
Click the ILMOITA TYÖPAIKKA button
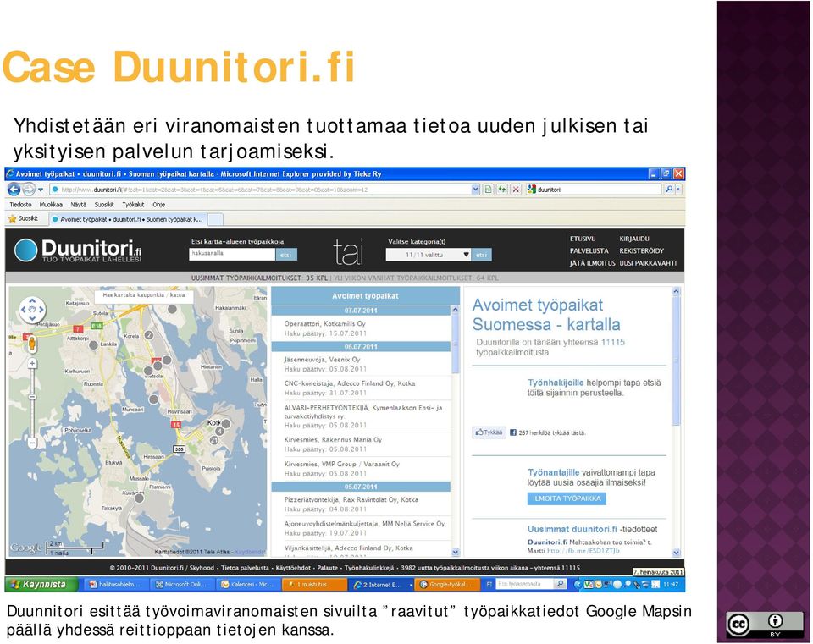(x=567, y=498)
